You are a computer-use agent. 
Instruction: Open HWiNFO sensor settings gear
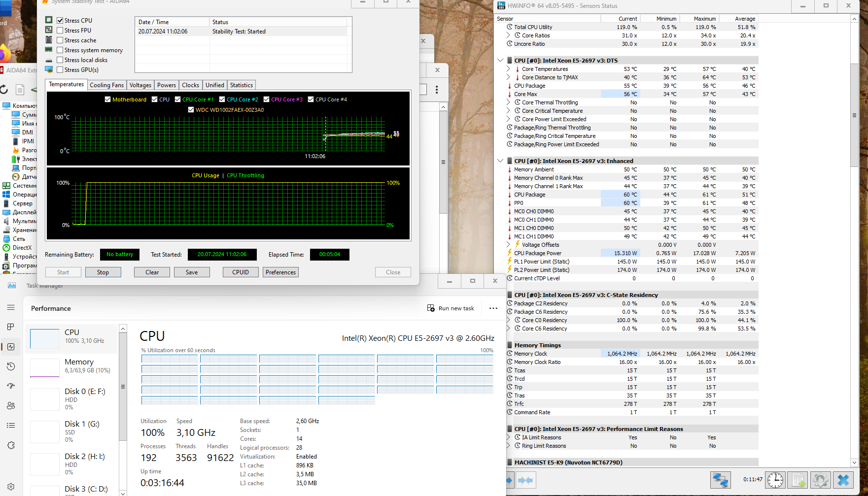pyautogui.click(x=821, y=480)
